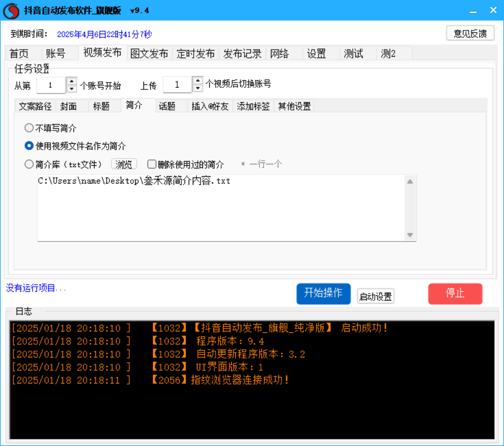The height and width of the screenshot is (446, 504).
Task: Click the expiry date 2025年4月6日 text
Action: click(105, 34)
